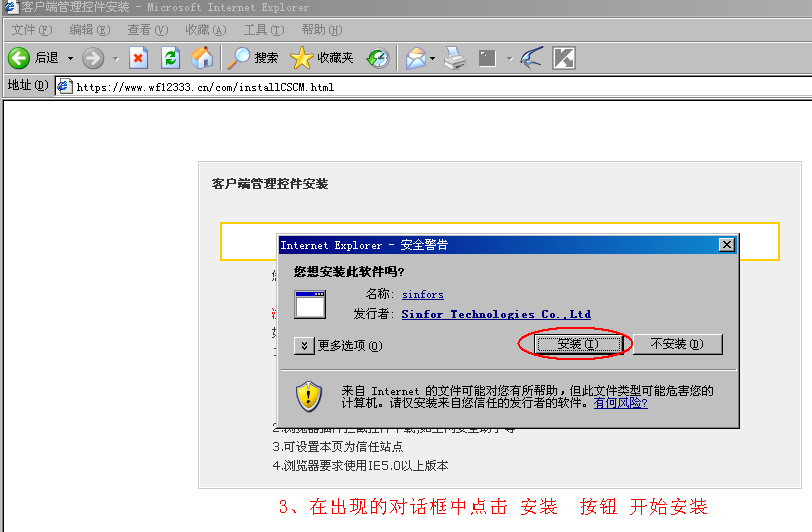Click the Forward arrow button

click(93, 59)
